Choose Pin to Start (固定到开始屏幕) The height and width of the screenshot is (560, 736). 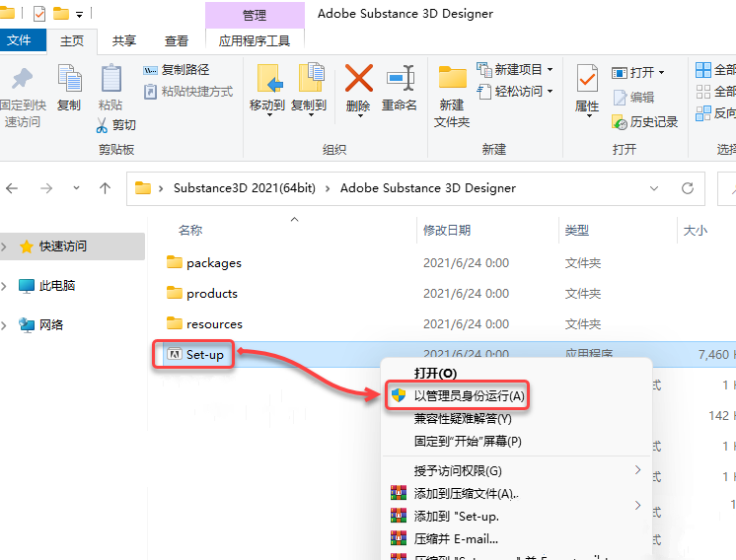468,441
